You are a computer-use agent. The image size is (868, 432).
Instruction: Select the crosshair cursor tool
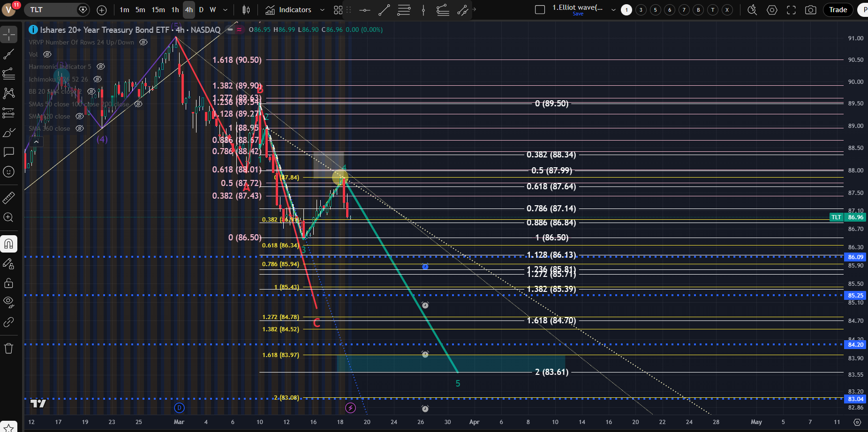(9, 35)
